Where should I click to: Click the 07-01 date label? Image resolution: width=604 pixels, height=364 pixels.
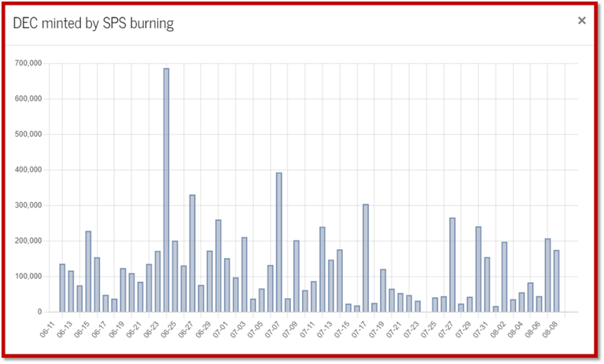[220, 329]
